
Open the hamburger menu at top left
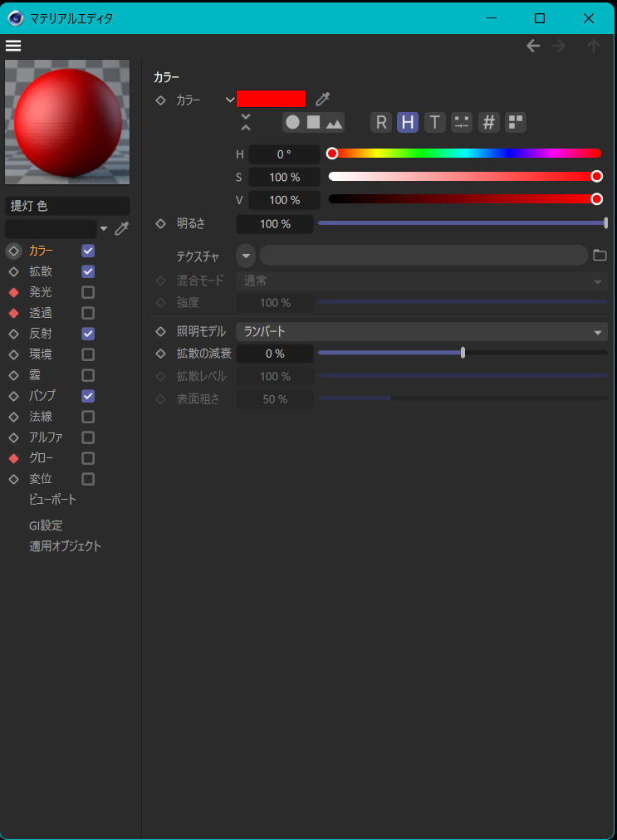pyautogui.click(x=13, y=46)
